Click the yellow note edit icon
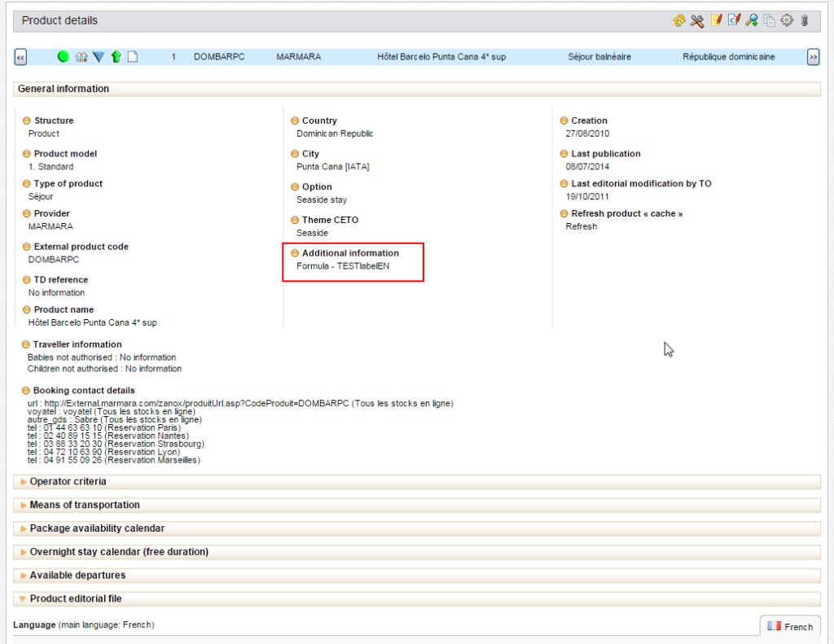The image size is (834, 644). click(716, 20)
